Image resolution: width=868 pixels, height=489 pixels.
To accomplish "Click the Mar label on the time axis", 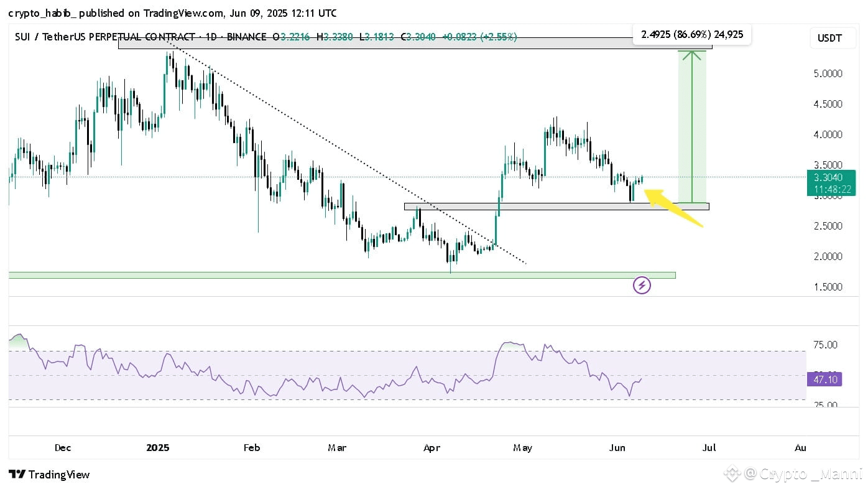I will 337,447.
